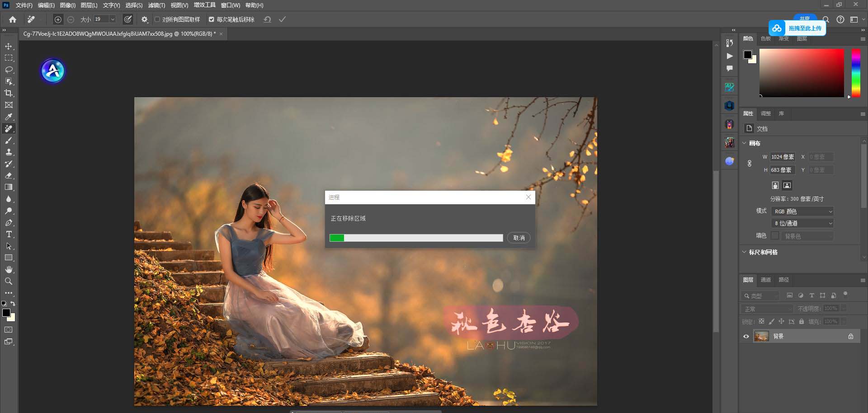
Task: Select the Move tool
Action: pyautogui.click(x=9, y=46)
